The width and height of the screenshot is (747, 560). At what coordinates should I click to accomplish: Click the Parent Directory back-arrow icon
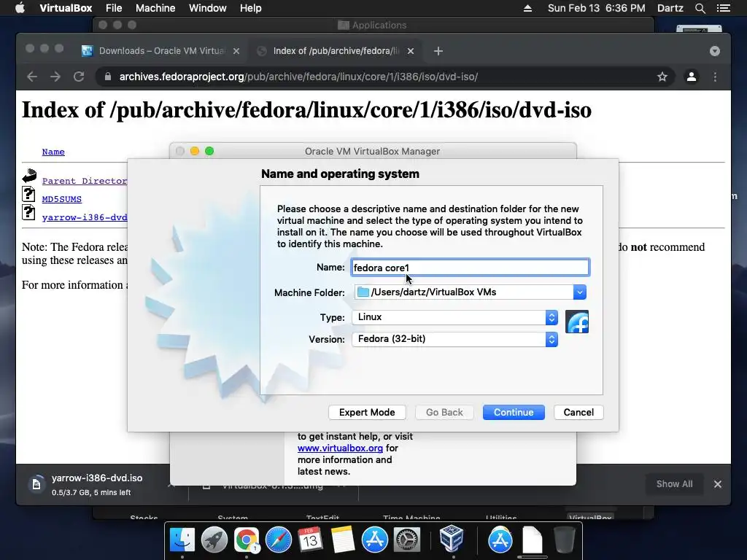[29, 176]
